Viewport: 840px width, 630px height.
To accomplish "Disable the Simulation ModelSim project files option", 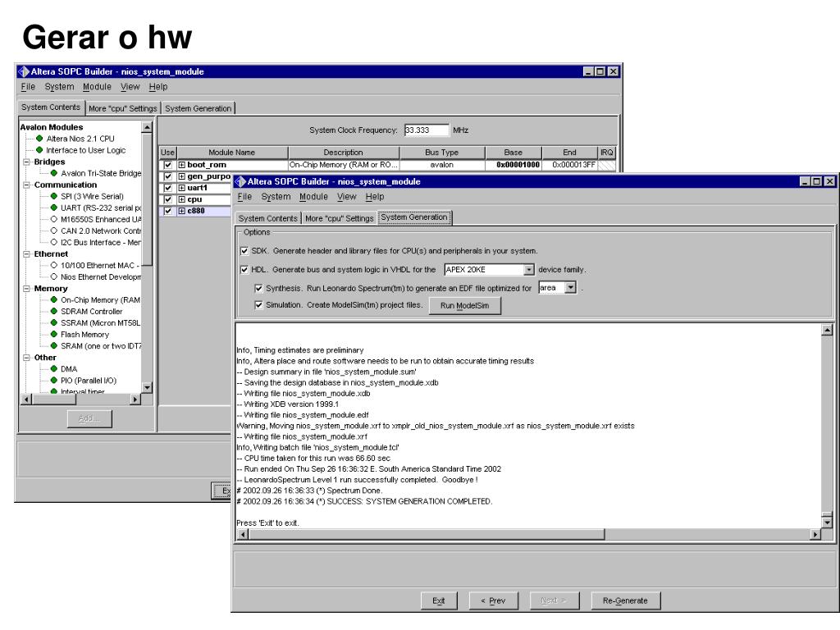I will point(258,305).
